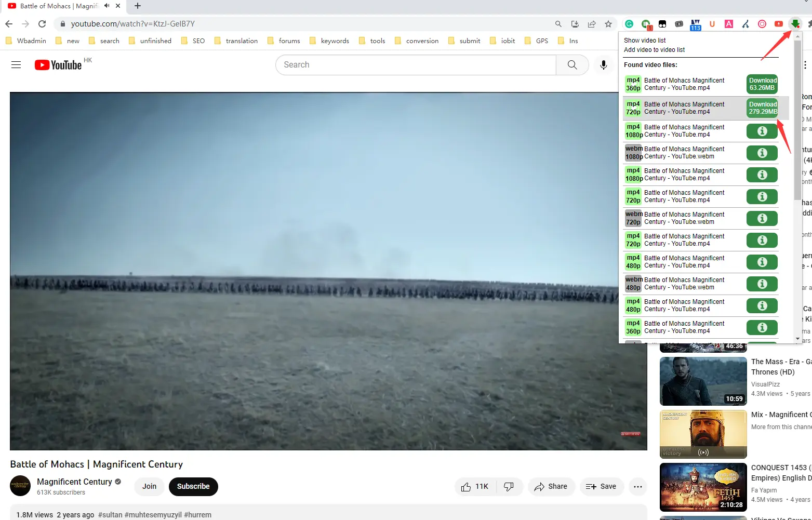The image size is (812, 520).
Task: Open the iobit bookmarks folder
Action: [x=503, y=41]
